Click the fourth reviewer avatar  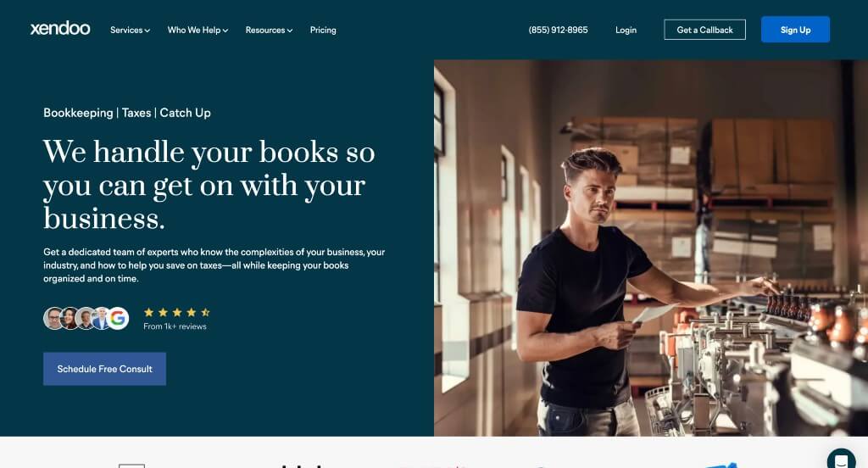coord(102,319)
